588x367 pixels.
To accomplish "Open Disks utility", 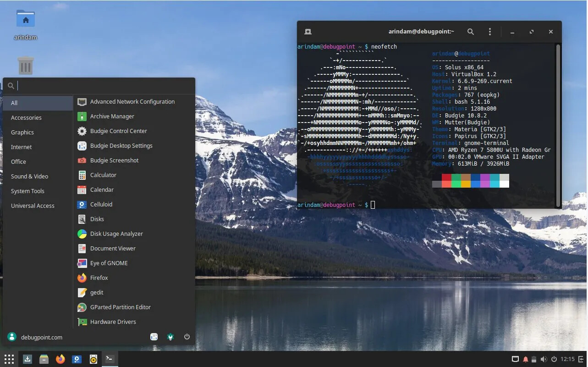I will [134, 219].
